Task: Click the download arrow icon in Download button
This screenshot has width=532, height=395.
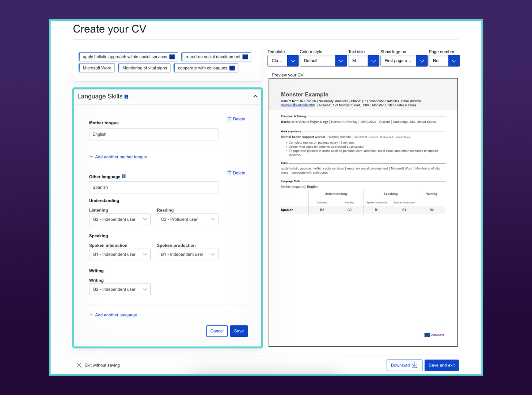Action: 414,365
